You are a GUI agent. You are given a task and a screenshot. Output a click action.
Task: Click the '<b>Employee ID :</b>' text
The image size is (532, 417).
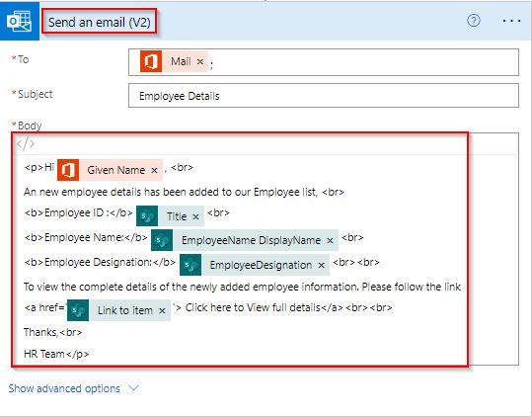tap(78, 212)
